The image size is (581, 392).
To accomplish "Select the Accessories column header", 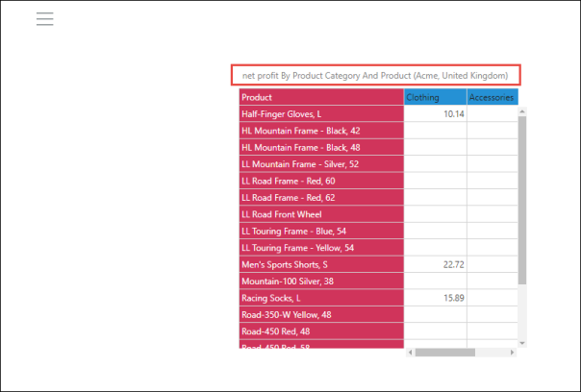I will [x=492, y=97].
